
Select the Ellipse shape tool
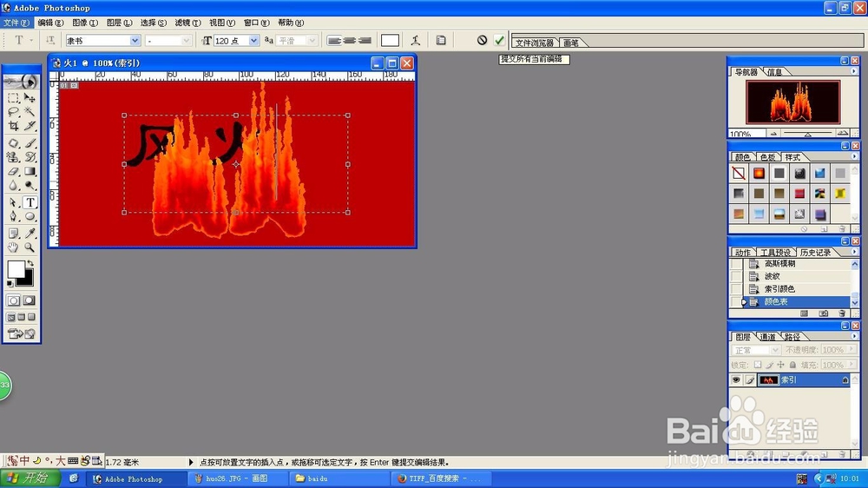[x=30, y=216]
